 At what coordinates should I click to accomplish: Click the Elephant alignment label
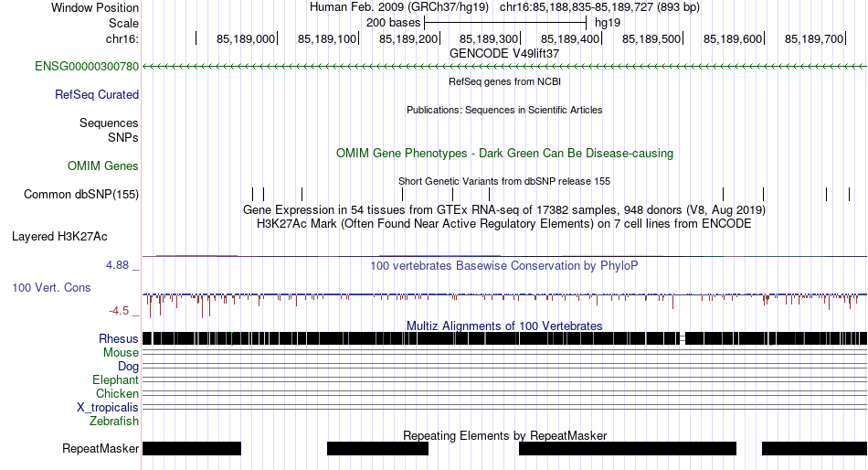(115, 379)
